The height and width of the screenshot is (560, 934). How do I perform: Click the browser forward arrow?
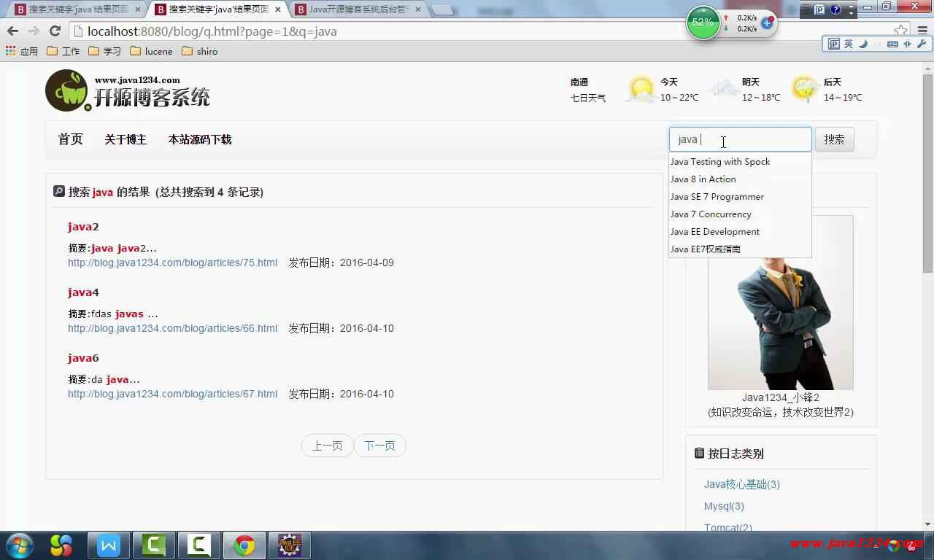(34, 31)
